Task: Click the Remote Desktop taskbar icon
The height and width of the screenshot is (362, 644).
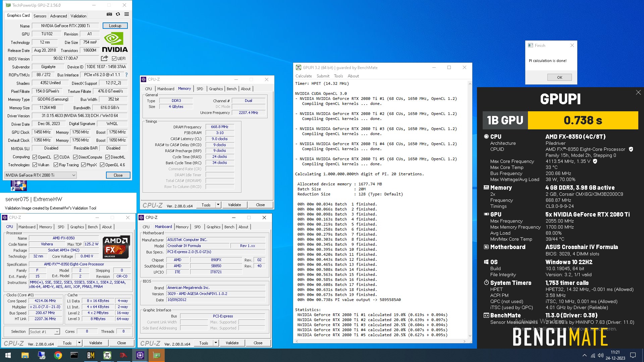Action: coord(42,355)
